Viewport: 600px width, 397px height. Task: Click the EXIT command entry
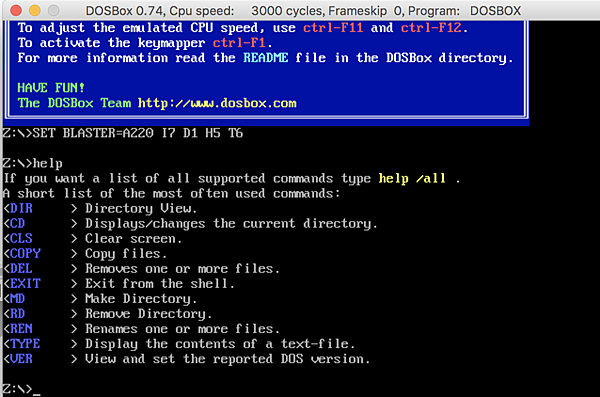(25, 283)
